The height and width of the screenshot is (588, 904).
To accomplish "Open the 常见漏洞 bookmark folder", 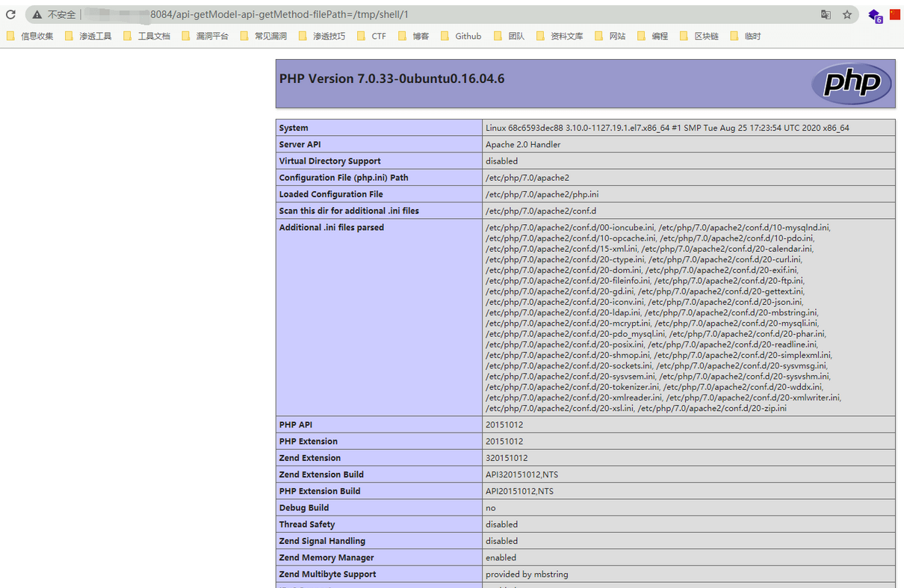I will 264,36.
